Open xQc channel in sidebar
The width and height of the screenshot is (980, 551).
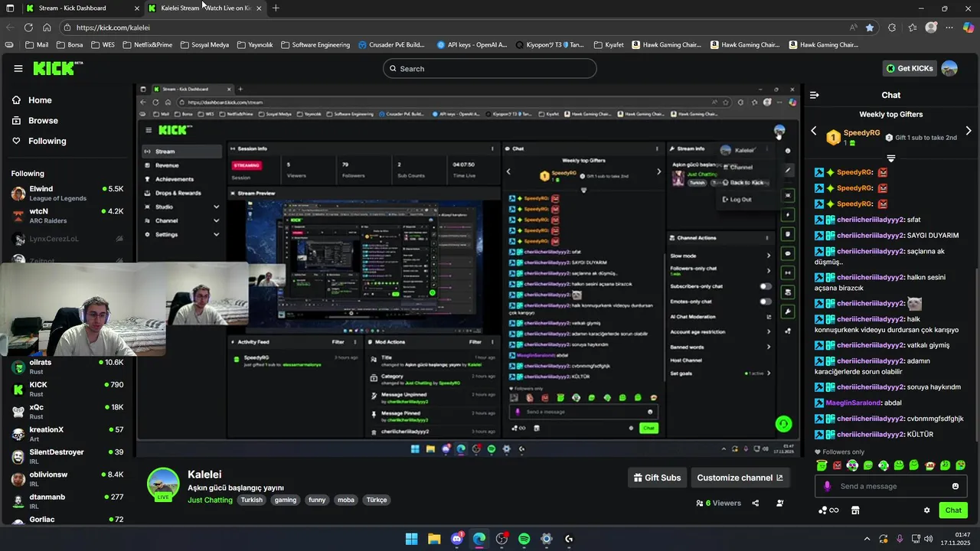pos(67,411)
